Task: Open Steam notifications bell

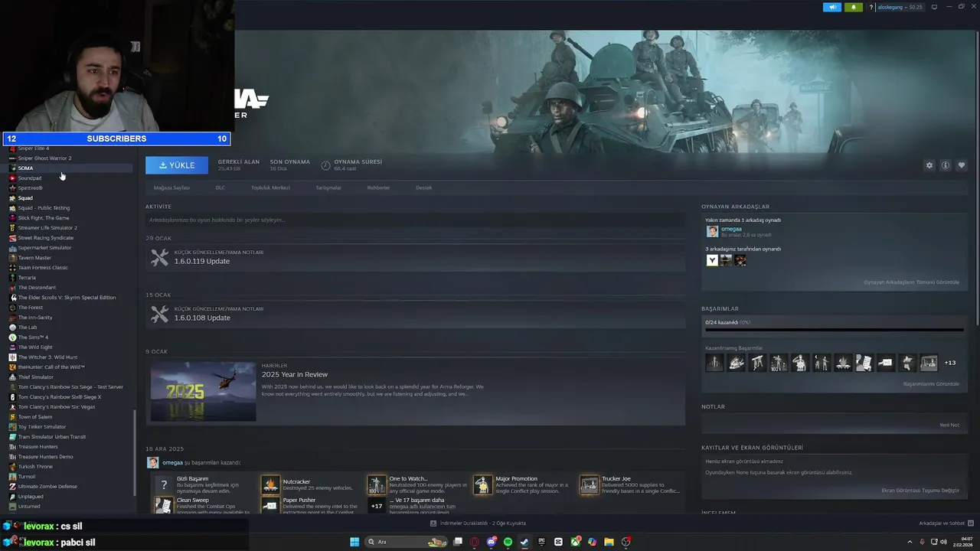Action: coord(854,7)
